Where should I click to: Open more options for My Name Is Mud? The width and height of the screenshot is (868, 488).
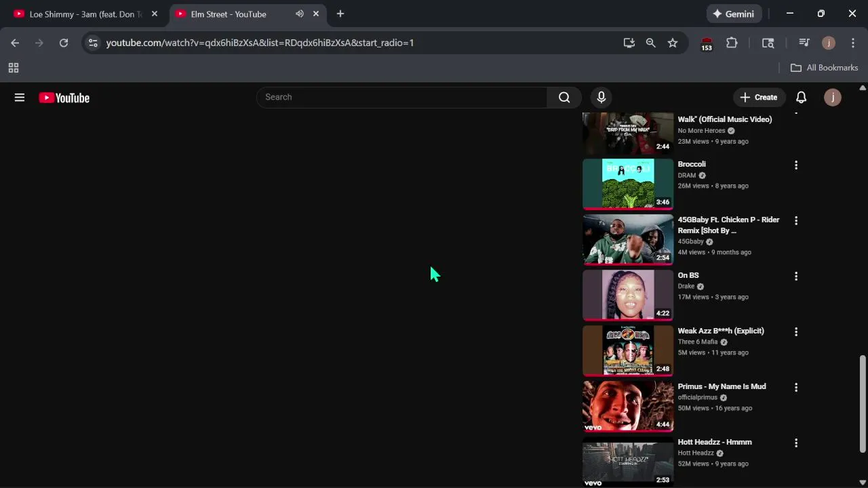[x=796, y=388]
